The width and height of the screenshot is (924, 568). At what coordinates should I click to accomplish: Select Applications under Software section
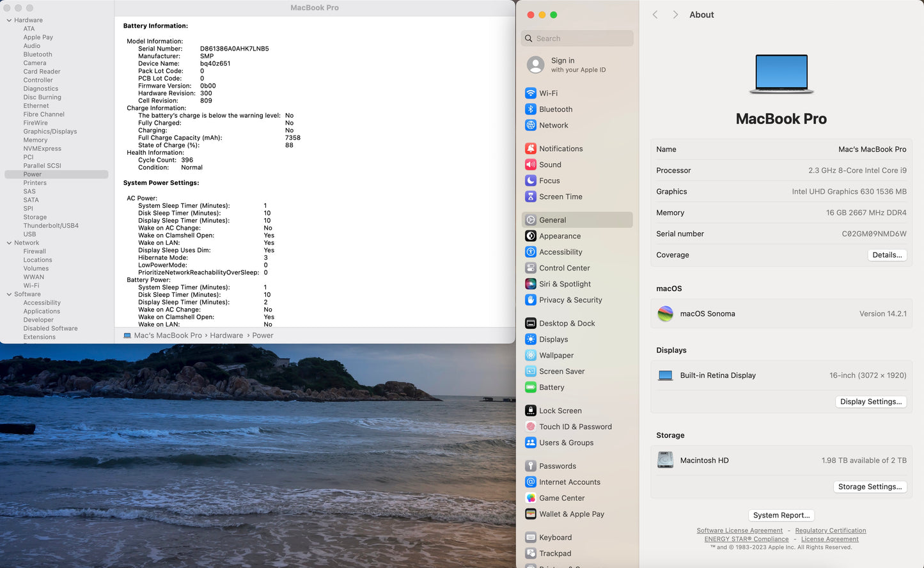tap(42, 312)
